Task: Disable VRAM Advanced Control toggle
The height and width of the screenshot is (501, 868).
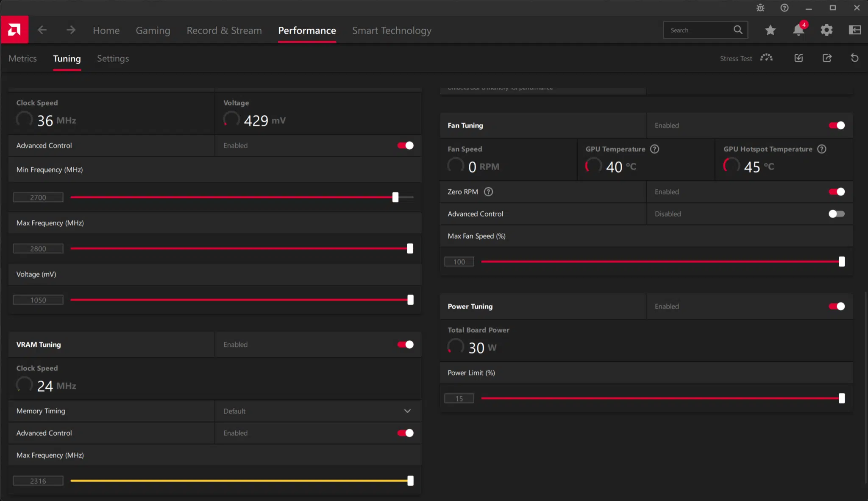Action: pos(405,433)
